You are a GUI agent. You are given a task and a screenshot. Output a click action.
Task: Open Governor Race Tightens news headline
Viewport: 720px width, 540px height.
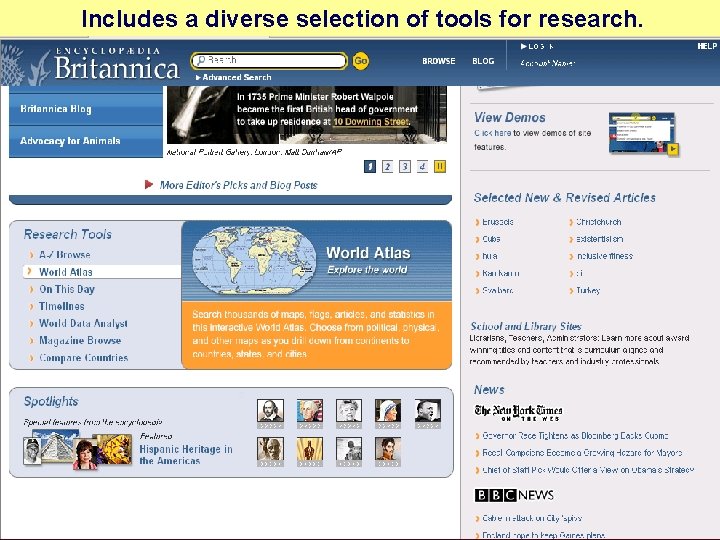point(575,435)
